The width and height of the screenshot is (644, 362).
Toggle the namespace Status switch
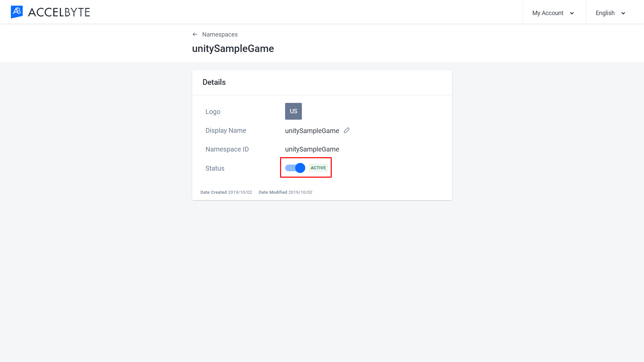pyautogui.click(x=295, y=168)
